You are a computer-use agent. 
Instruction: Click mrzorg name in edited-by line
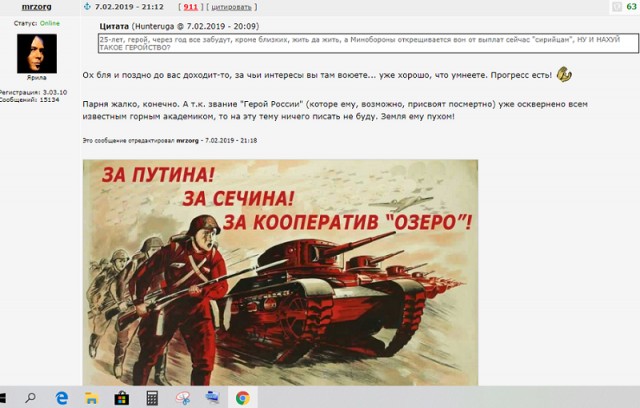pos(187,140)
